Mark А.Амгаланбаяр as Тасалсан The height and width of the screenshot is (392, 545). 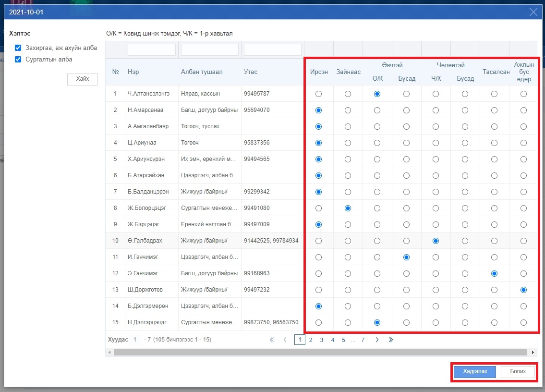coord(494,127)
